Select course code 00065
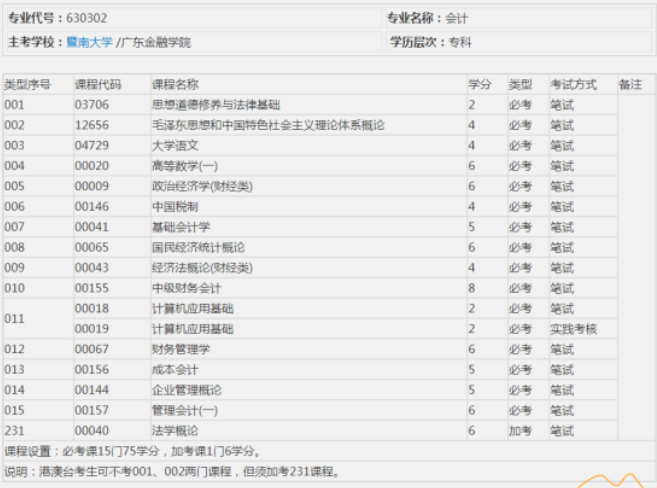 tap(92, 247)
